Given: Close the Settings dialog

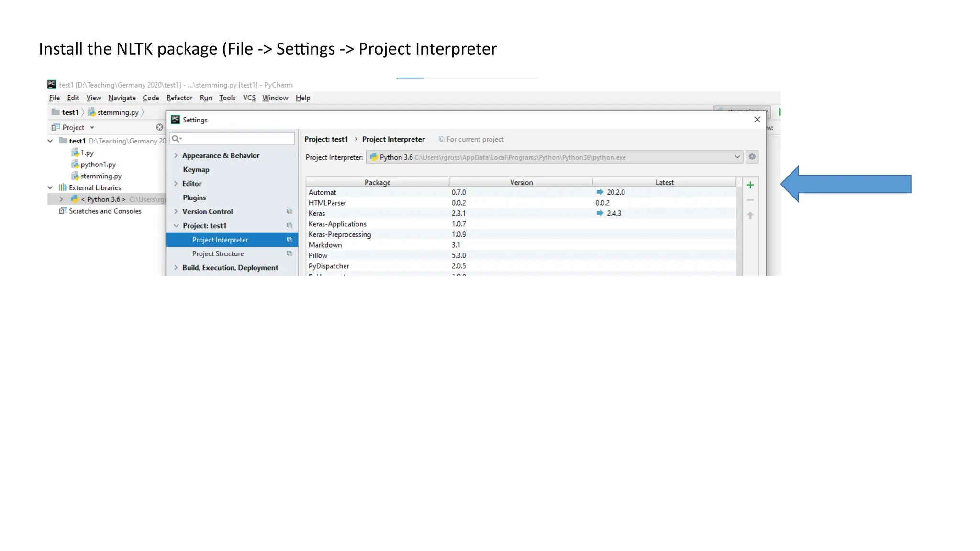Looking at the screenshot, I should point(757,120).
